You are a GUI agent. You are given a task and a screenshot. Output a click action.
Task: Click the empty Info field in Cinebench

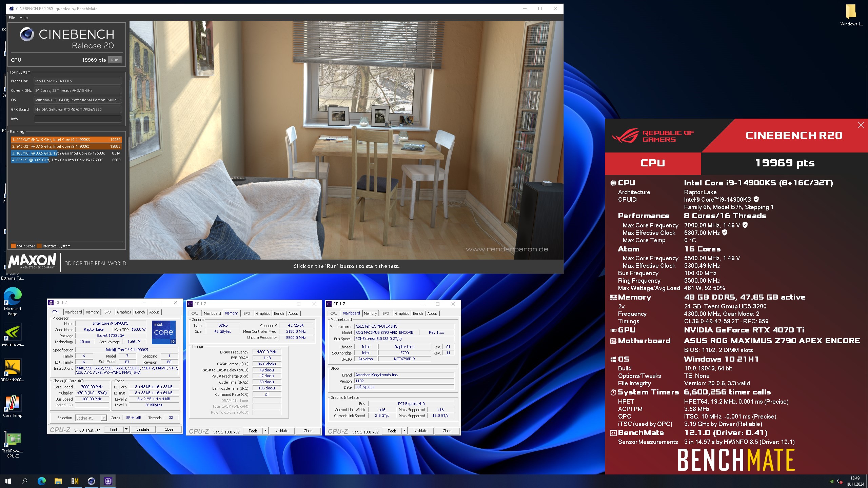point(78,119)
